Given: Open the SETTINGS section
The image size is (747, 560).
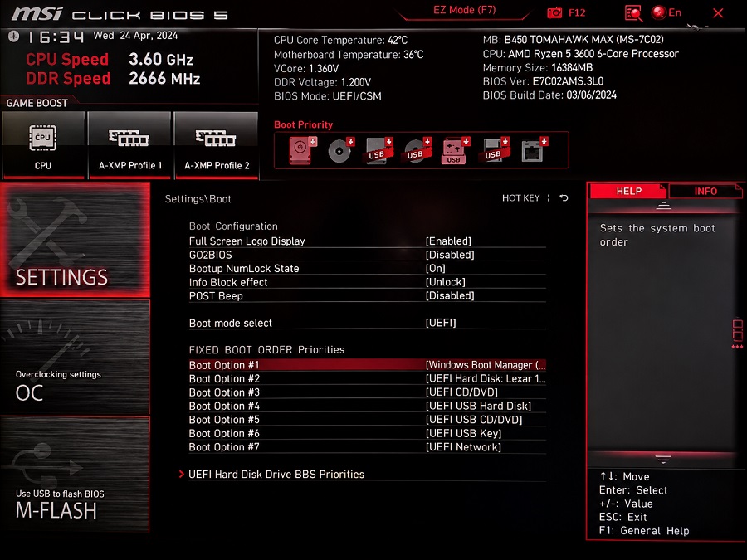Looking at the screenshot, I should [76, 240].
